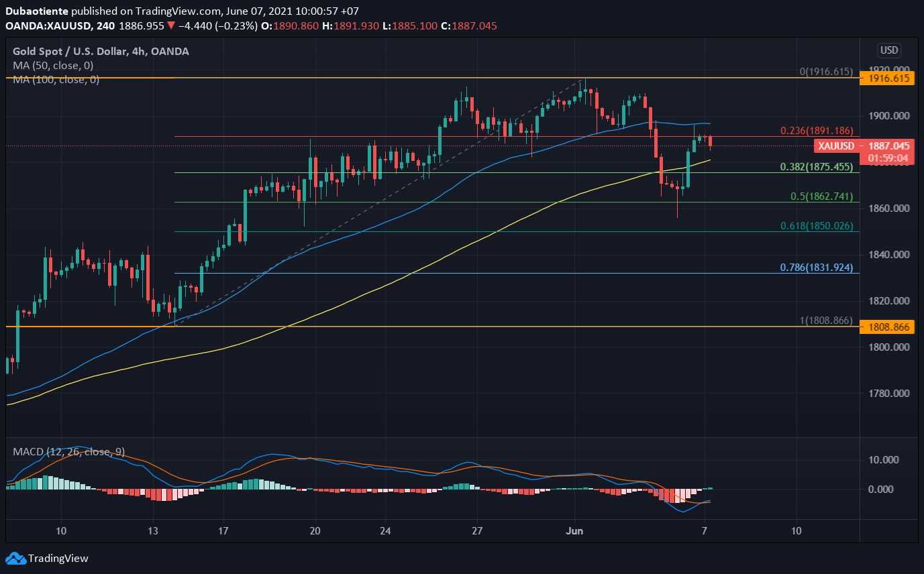
Task: Click the H:1891.930 high value in header
Action: [x=352, y=25]
